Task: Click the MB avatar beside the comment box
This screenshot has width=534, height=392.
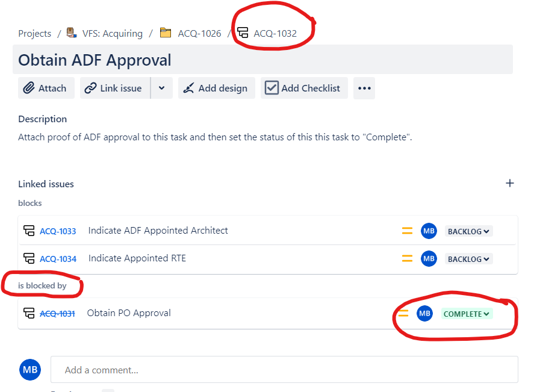Action: click(x=30, y=369)
